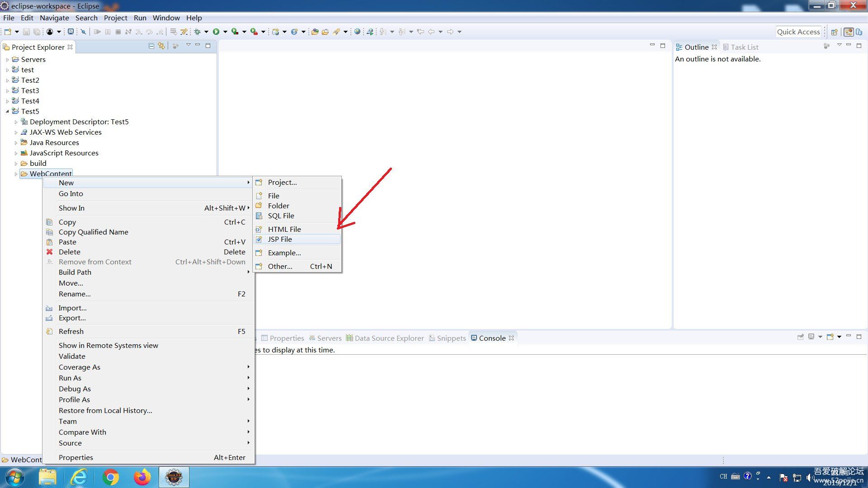Click the Terminate stop toolbar icon
The height and width of the screenshot is (488, 868).
tap(118, 32)
